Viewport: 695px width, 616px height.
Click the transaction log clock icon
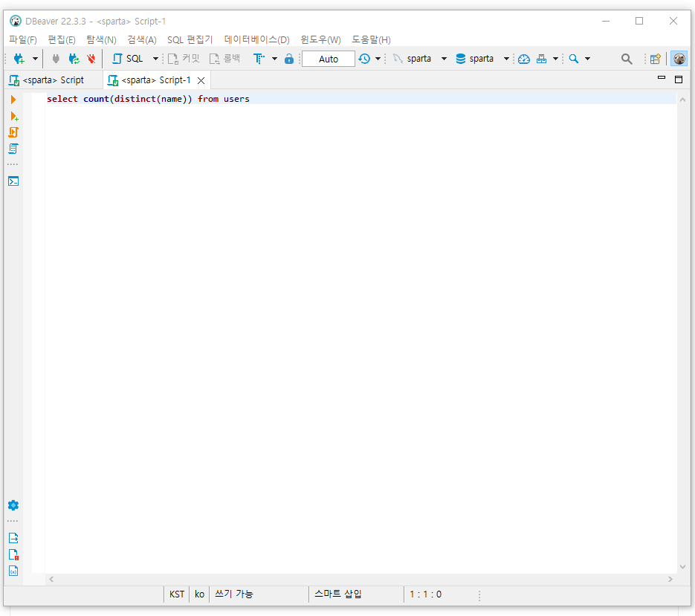(364, 59)
